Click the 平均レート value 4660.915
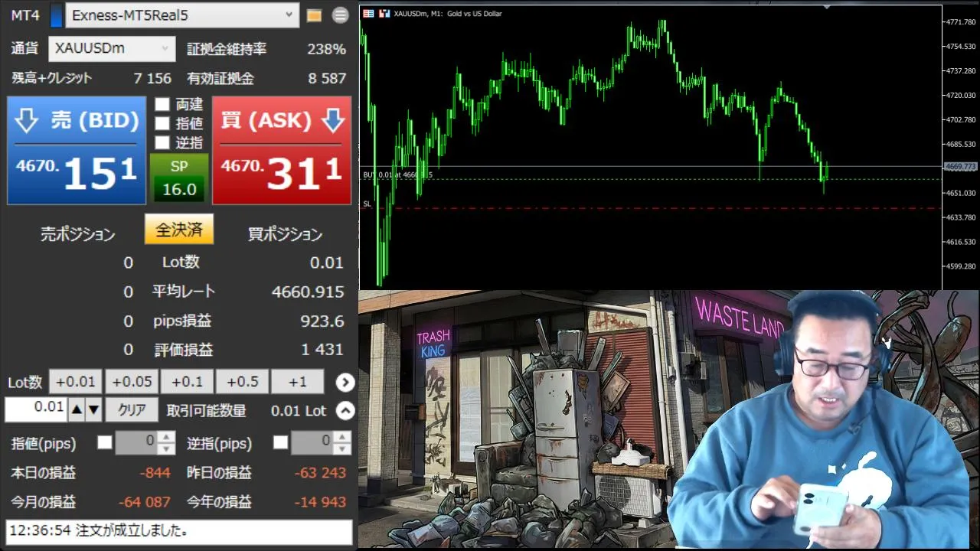Viewport: 980px width, 551px height. pyautogui.click(x=308, y=292)
